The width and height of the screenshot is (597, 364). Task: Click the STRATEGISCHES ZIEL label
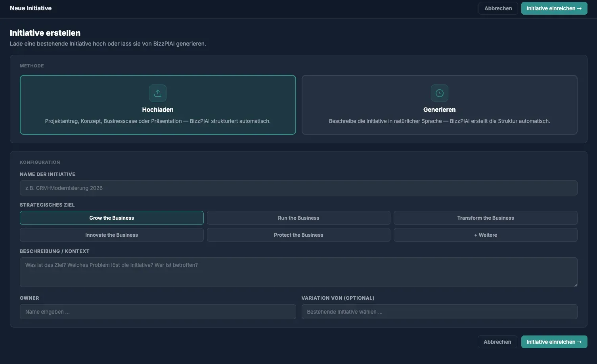(47, 205)
